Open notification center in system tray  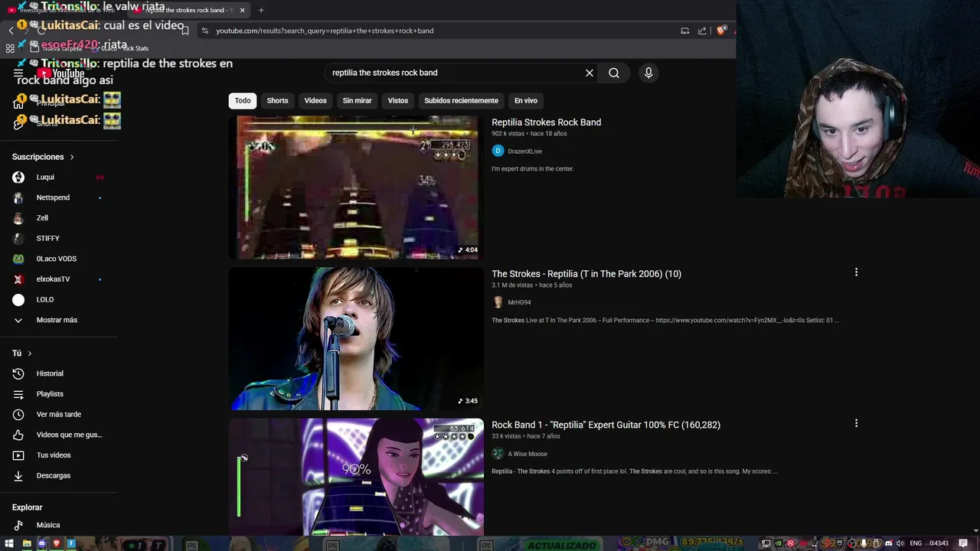(x=963, y=544)
